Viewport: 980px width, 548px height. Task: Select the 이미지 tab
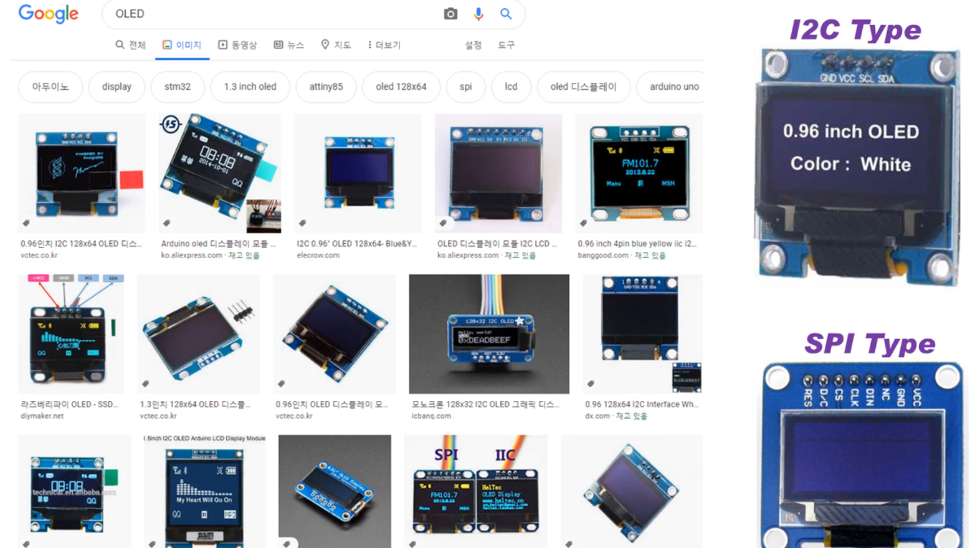[182, 45]
